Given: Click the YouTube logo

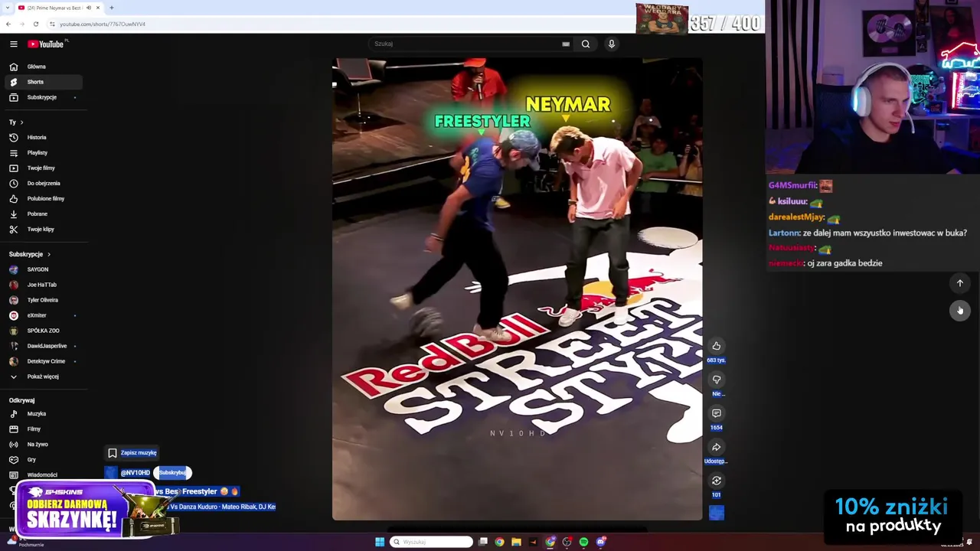Looking at the screenshot, I should (47, 44).
